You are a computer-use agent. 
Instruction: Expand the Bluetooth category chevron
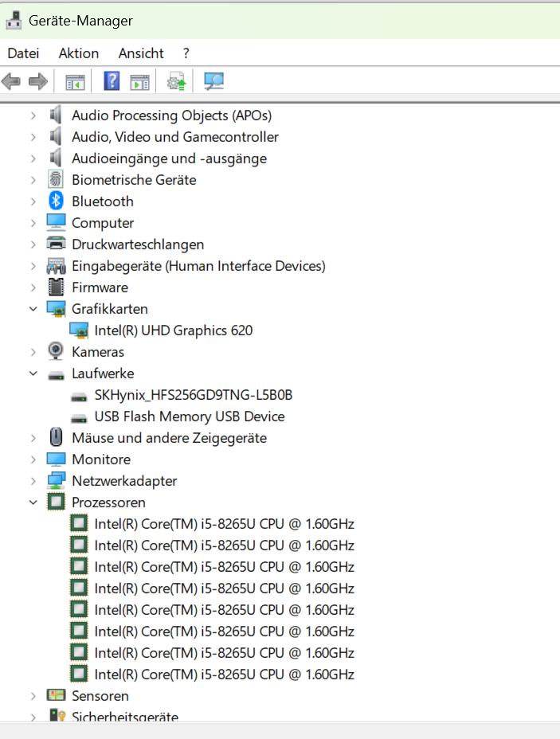pos(33,201)
